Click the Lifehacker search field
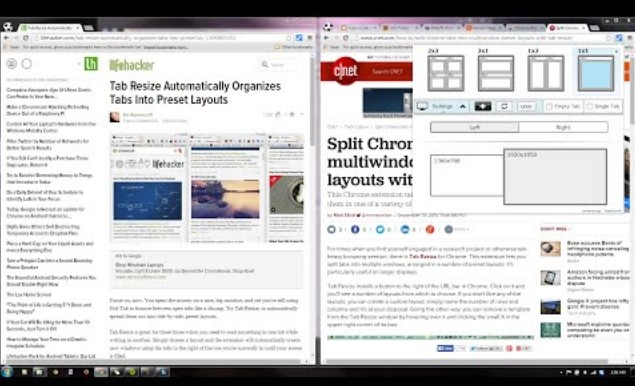This screenshot has height=386, width=635. pyautogui.click(x=280, y=64)
